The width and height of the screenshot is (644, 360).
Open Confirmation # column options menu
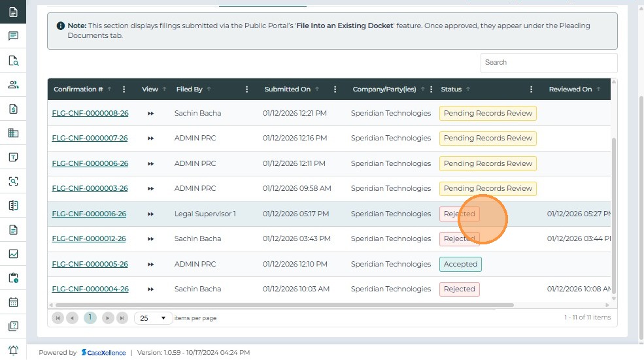[124, 90]
